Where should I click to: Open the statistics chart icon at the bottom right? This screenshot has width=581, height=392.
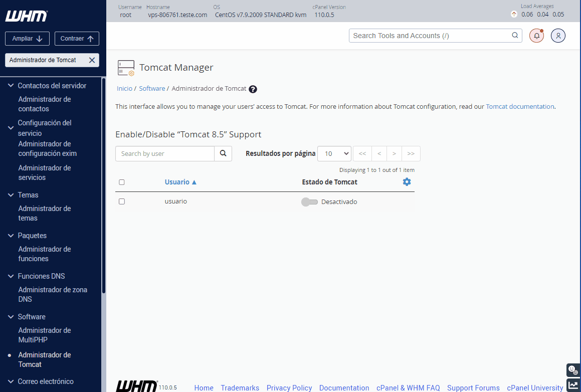click(573, 385)
